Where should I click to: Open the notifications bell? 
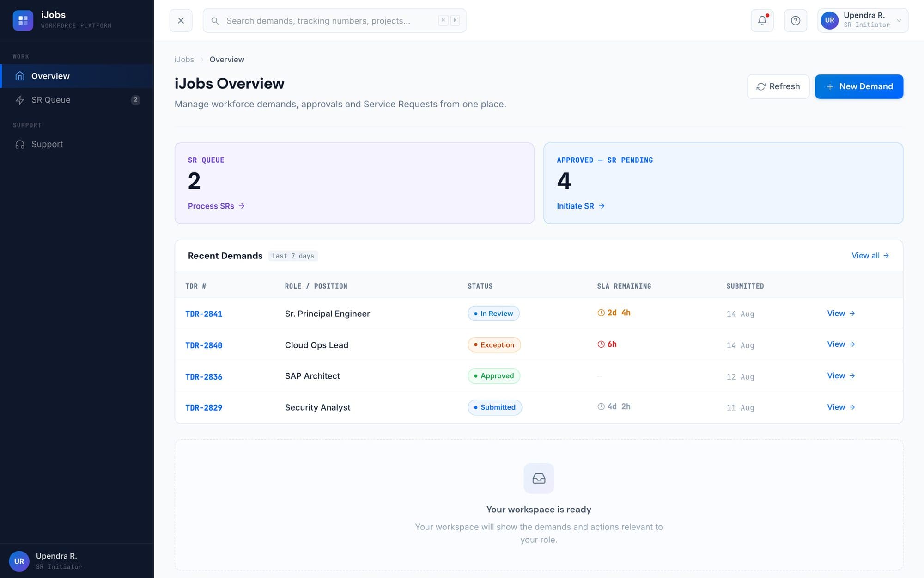click(762, 20)
